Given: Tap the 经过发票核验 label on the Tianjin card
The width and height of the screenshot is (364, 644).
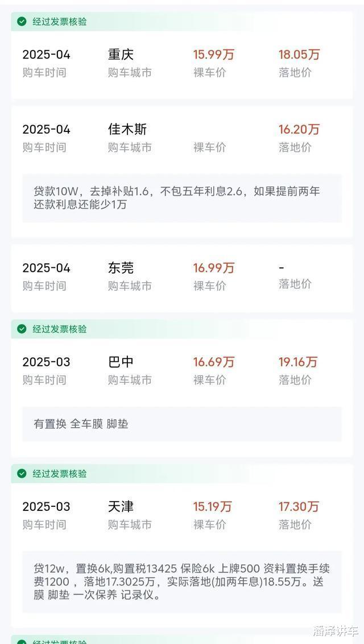Looking at the screenshot, I should pyautogui.click(x=60, y=473).
